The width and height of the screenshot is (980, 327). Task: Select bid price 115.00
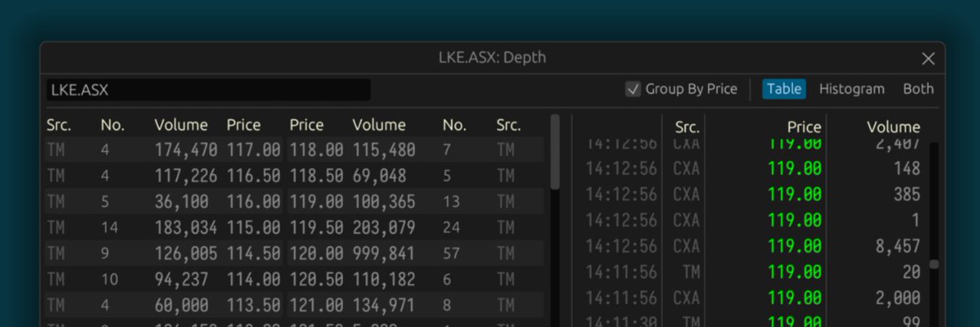pyautogui.click(x=253, y=228)
